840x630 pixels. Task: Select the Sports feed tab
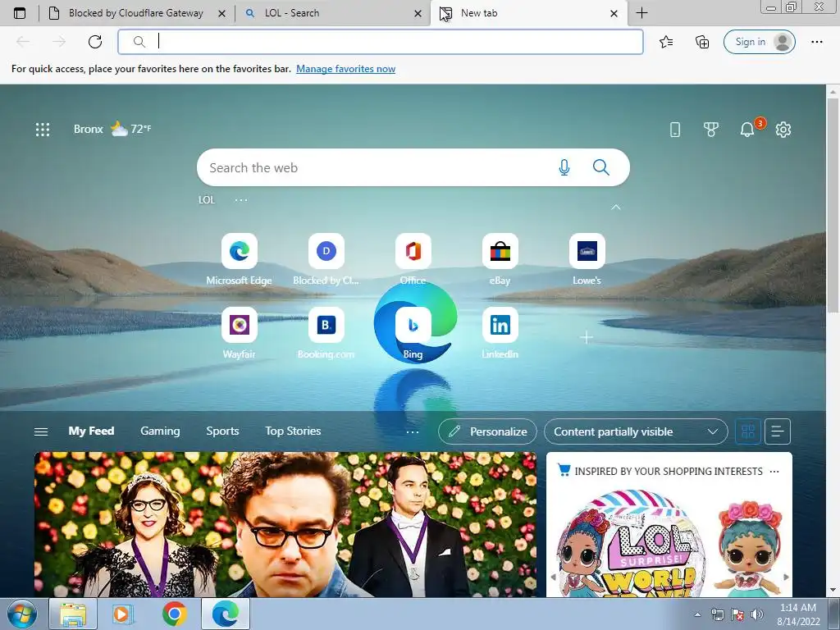tap(222, 431)
